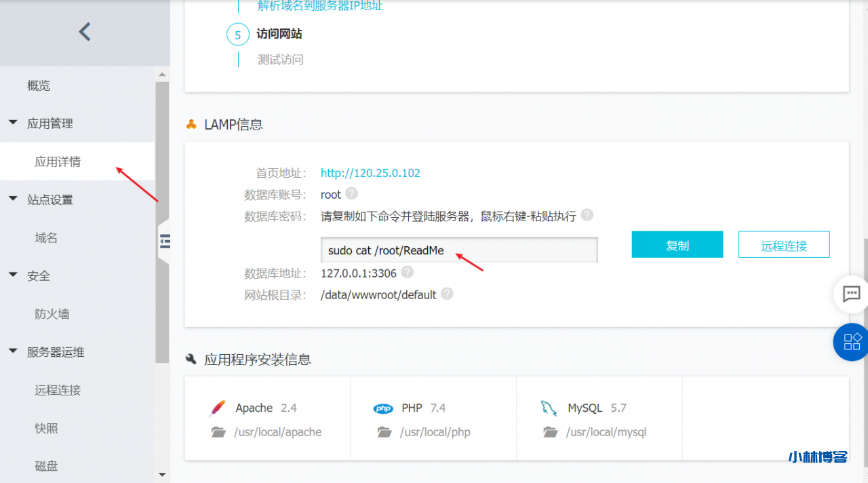Open 域名 in the sidebar
The width and height of the screenshot is (868, 483).
point(46,237)
